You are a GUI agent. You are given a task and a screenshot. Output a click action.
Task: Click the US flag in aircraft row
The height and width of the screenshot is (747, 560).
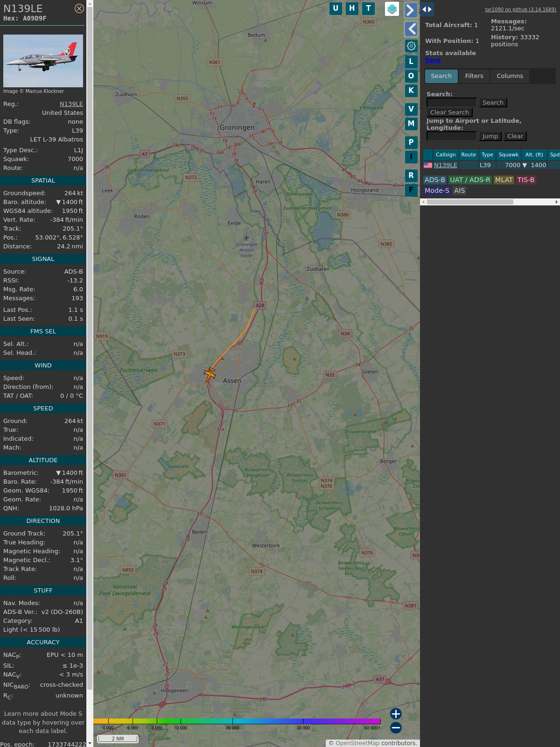point(428,165)
